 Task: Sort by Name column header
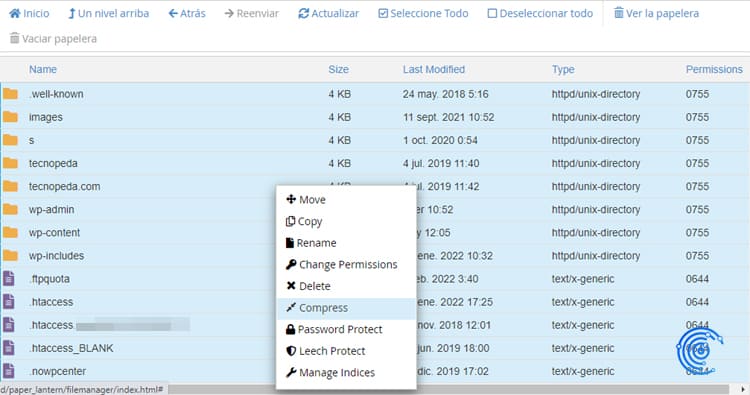click(x=43, y=69)
